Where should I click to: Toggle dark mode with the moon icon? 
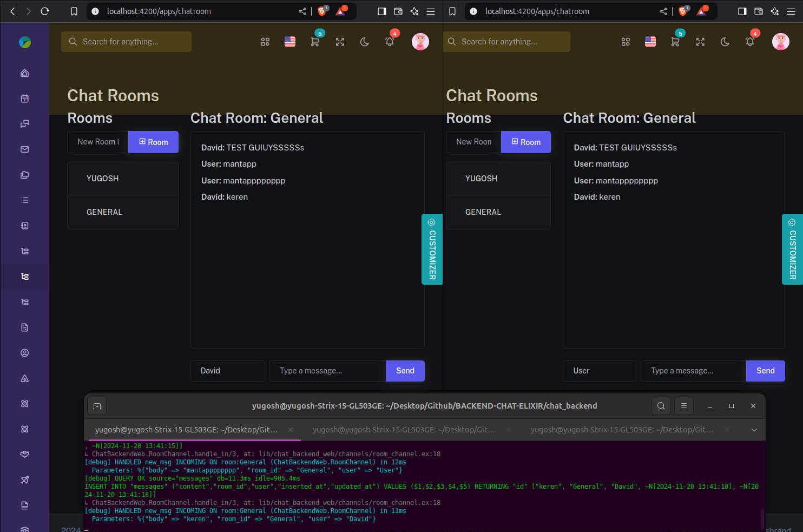(365, 41)
